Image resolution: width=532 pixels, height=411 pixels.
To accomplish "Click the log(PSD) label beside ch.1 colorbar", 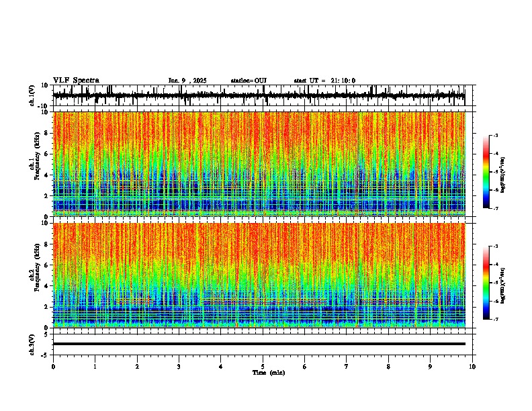I will 502,175.
